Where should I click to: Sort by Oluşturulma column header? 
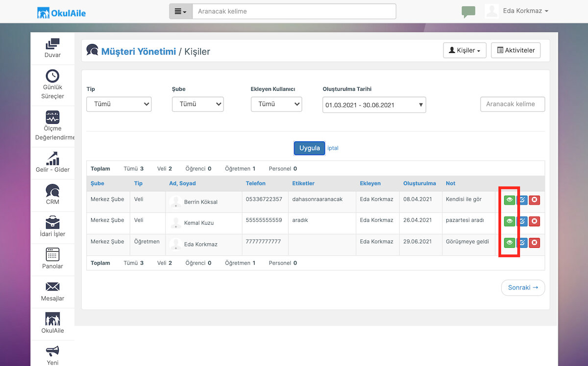419,183
